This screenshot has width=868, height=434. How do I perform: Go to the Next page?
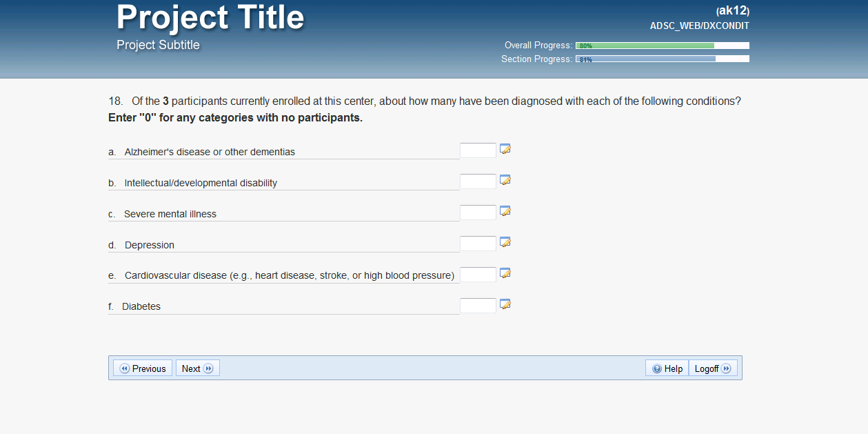coord(197,368)
